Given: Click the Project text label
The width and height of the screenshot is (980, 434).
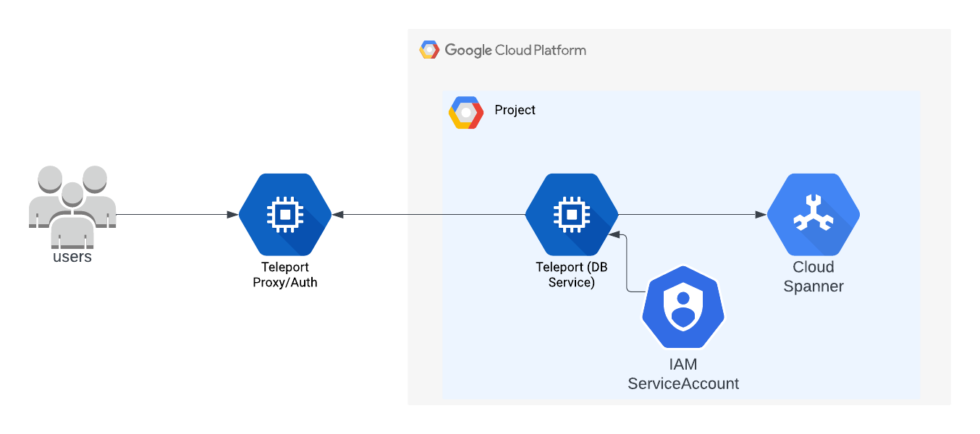Looking at the screenshot, I should tap(515, 110).
